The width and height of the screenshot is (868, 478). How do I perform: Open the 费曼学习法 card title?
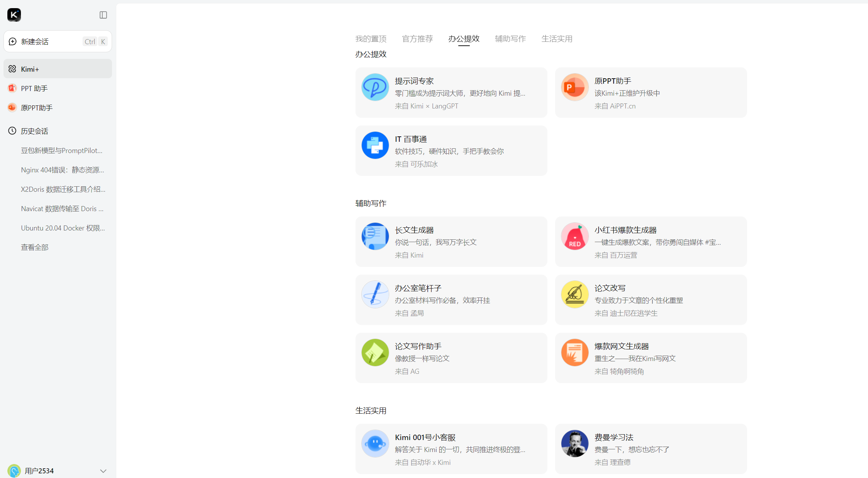[614, 437]
